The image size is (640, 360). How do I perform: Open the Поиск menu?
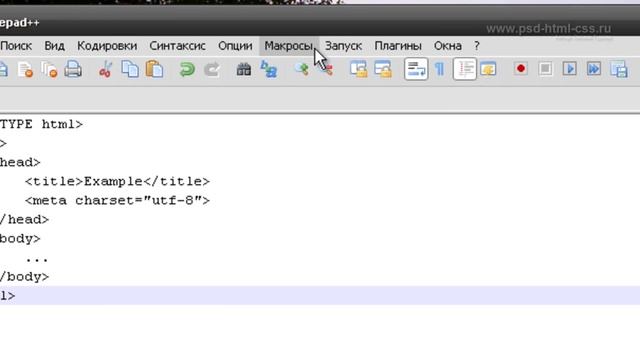point(16,46)
